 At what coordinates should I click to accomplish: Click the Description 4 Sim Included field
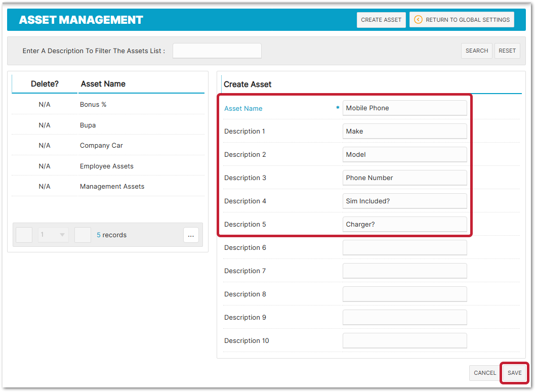[x=405, y=201]
